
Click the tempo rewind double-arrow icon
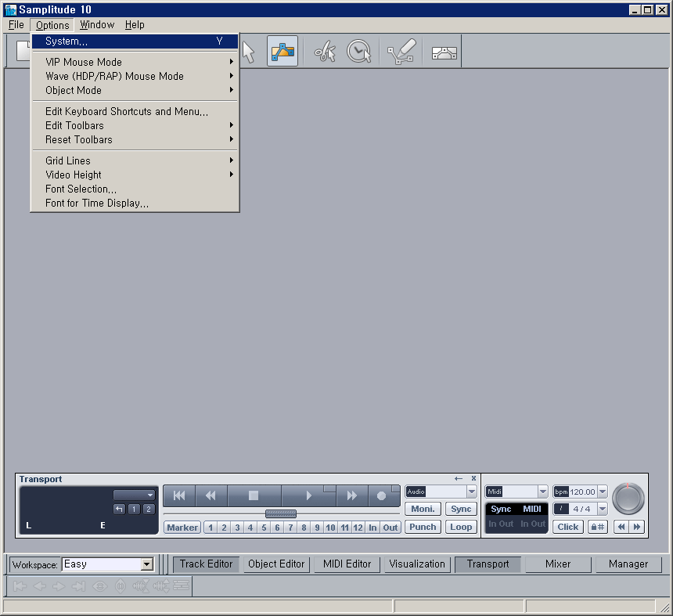(621, 527)
